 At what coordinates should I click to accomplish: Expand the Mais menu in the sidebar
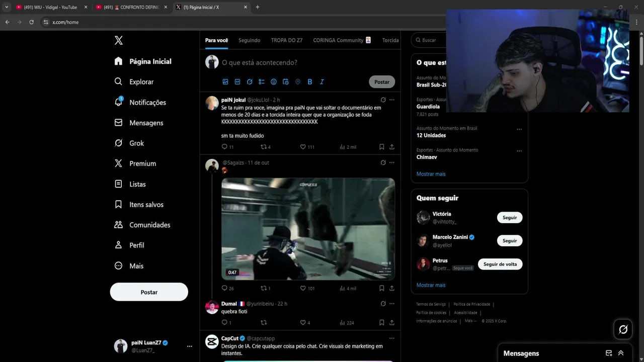coord(129,266)
